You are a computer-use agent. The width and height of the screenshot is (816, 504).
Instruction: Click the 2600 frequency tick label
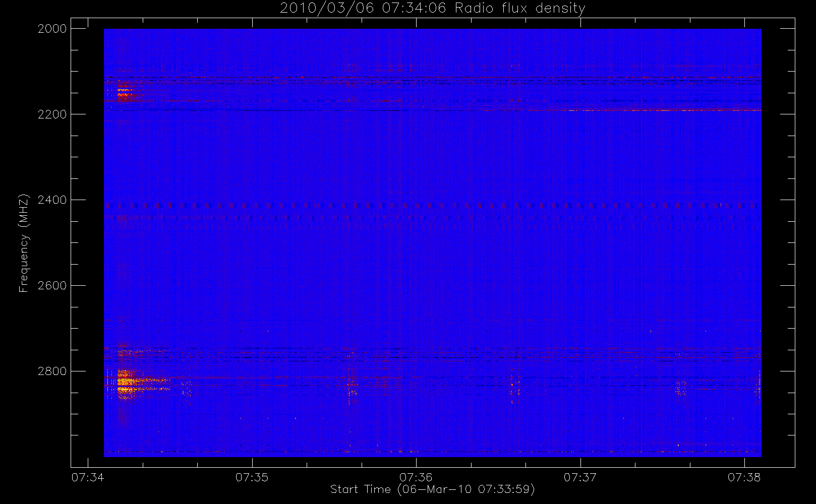click(52, 286)
